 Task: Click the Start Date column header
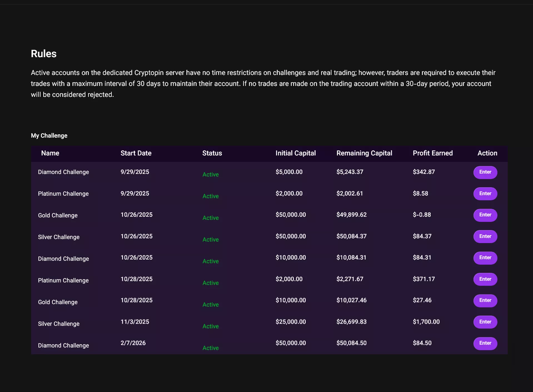[136, 153]
